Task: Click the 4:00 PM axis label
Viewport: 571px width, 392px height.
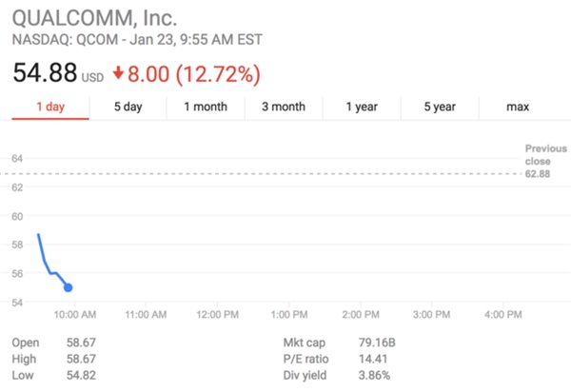Action: [x=502, y=315]
